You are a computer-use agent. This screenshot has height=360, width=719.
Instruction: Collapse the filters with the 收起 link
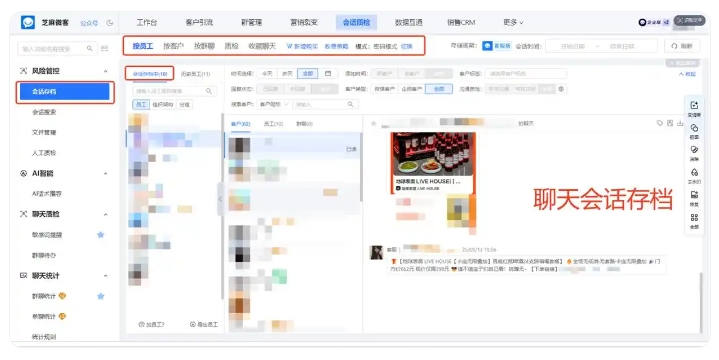tap(687, 74)
